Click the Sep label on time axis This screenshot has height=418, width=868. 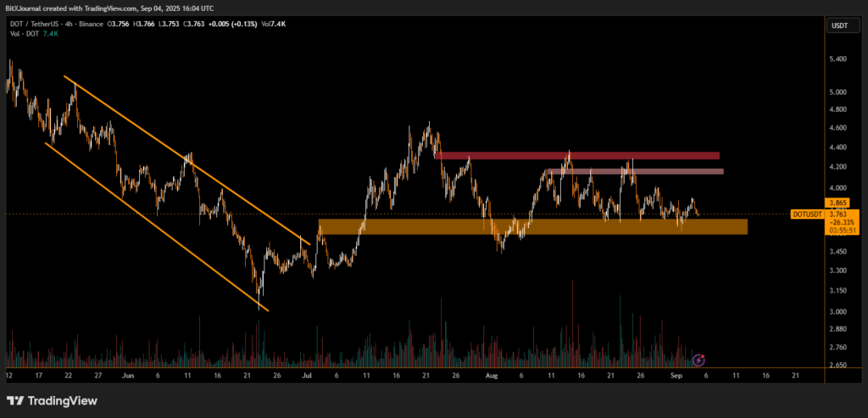[676, 374]
